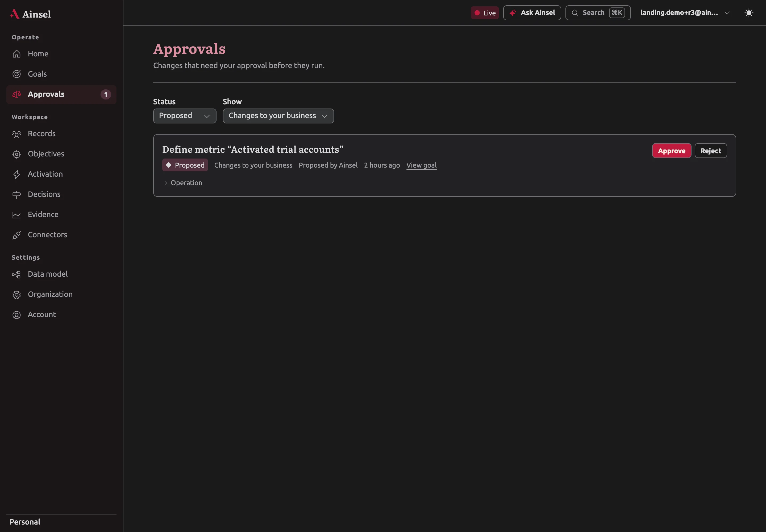This screenshot has width=766, height=532.
Task: Click the Approvals scales icon
Action: point(17,94)
